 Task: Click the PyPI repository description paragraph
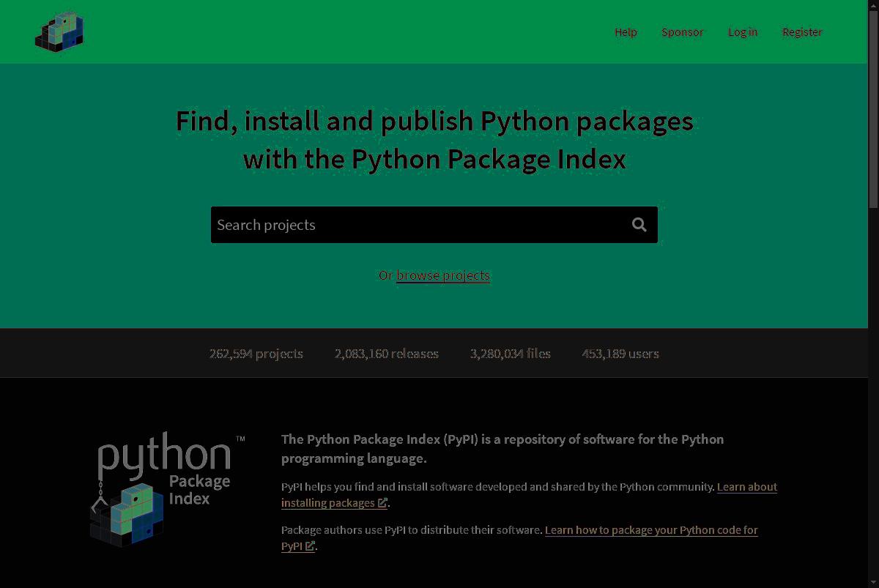(502, 449)
